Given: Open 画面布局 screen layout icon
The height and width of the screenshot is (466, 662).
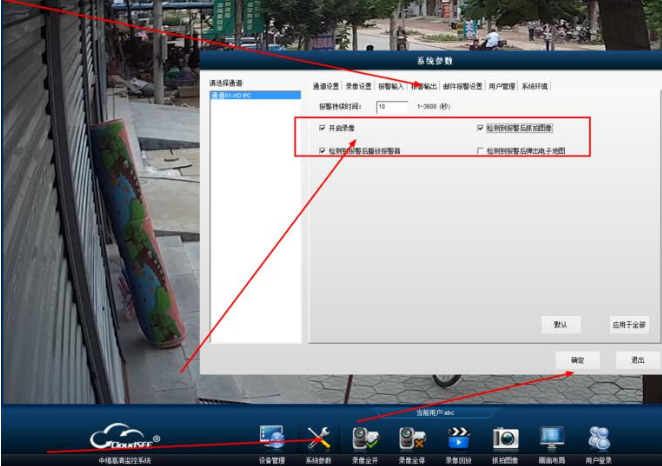Looking at the screenshot, I should [x=551, y=437].
